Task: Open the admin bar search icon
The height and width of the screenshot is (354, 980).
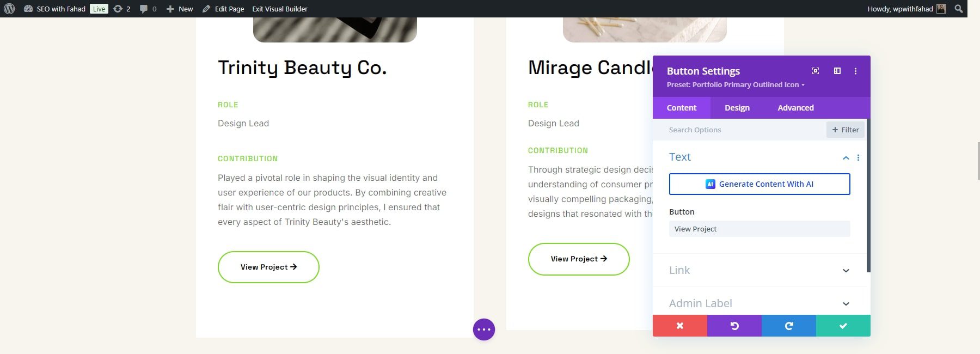Action: pyautogui.click(x=959, y=9)
